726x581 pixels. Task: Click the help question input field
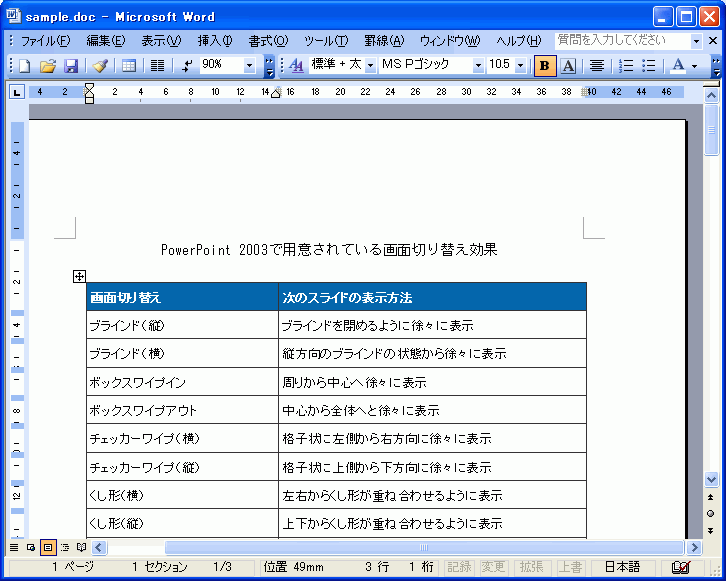coord(623,41)
